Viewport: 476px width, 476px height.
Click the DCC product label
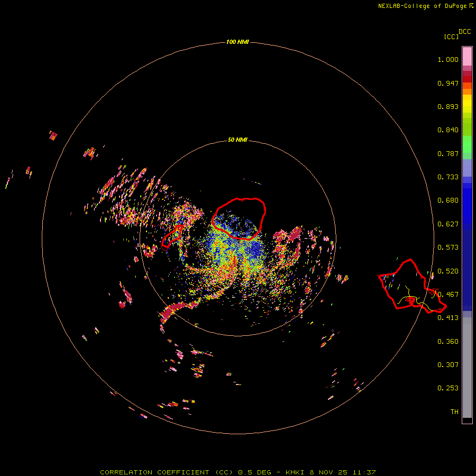pos(465,32)
